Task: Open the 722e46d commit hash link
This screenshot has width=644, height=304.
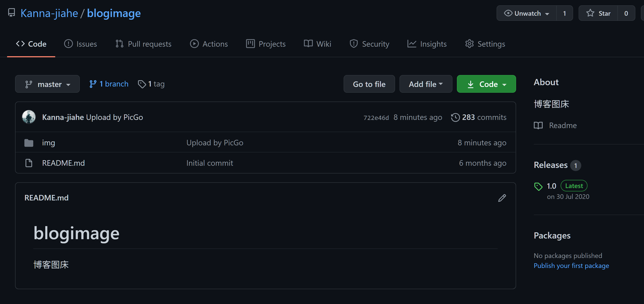Action: 376,117
